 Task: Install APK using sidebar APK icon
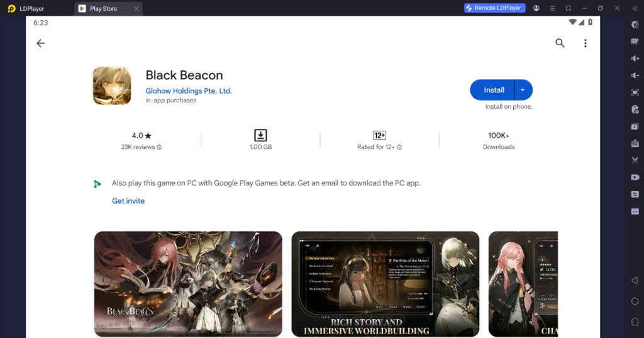[635, 144]
